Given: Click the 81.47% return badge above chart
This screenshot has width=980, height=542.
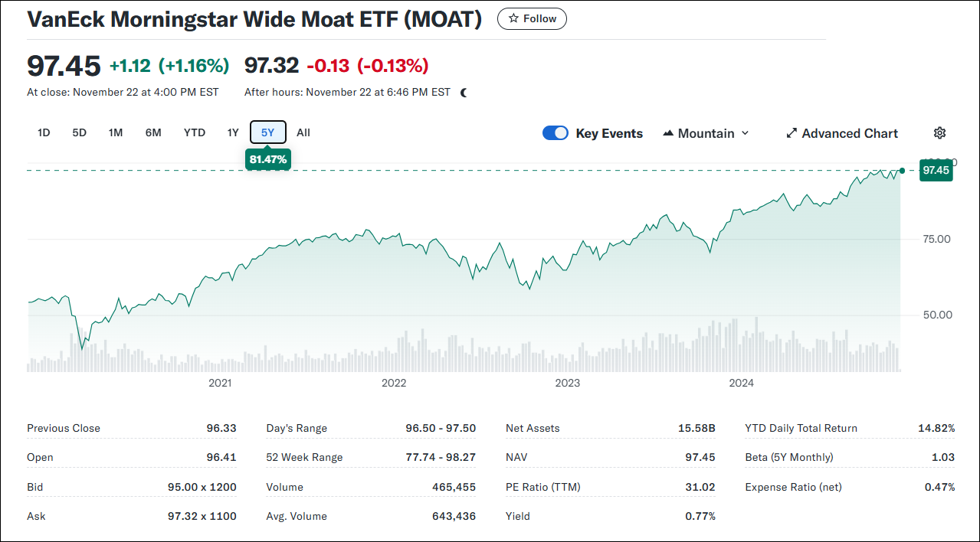Looking at the screenshot, I should point(267,159).
